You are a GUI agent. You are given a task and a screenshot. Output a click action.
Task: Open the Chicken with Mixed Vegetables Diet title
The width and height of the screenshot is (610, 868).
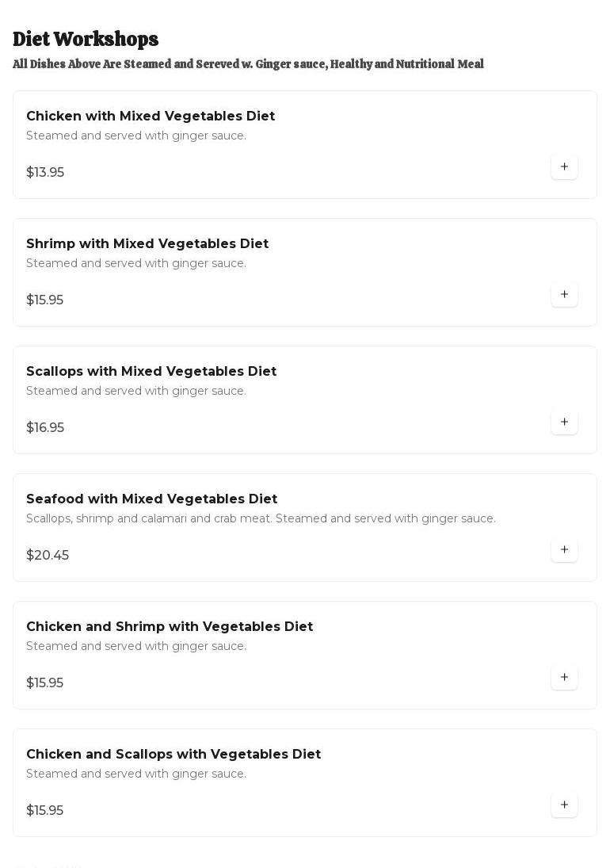(151, 116)
